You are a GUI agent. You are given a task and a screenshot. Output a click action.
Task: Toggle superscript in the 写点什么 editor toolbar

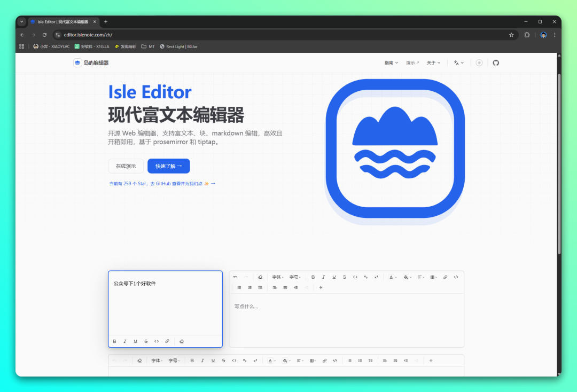point(376,277)
